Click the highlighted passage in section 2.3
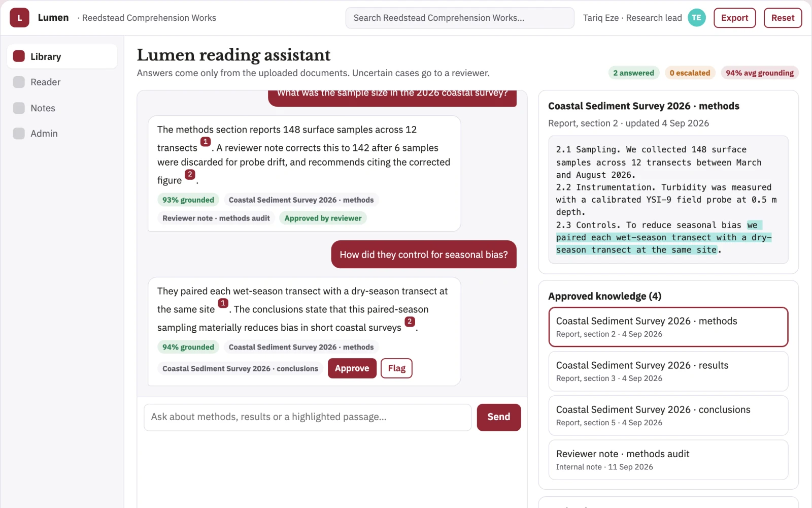The image size is (812, 508). point(664,237)
